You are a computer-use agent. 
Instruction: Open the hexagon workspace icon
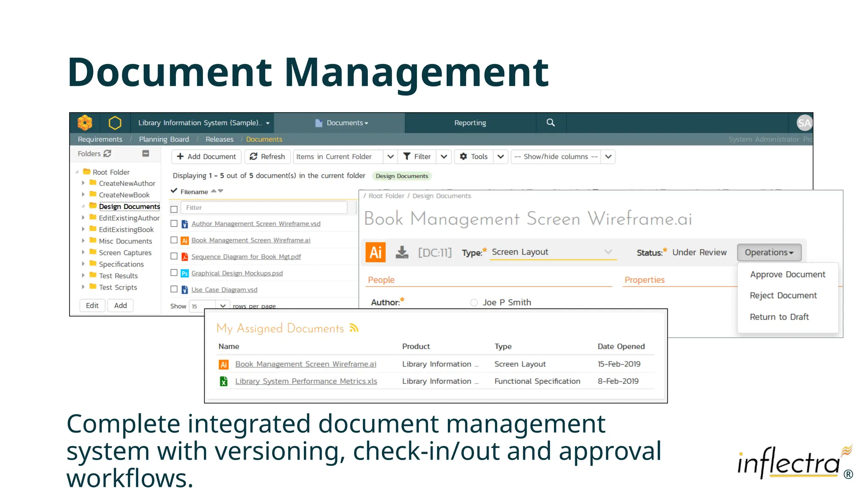click(115, 123)
